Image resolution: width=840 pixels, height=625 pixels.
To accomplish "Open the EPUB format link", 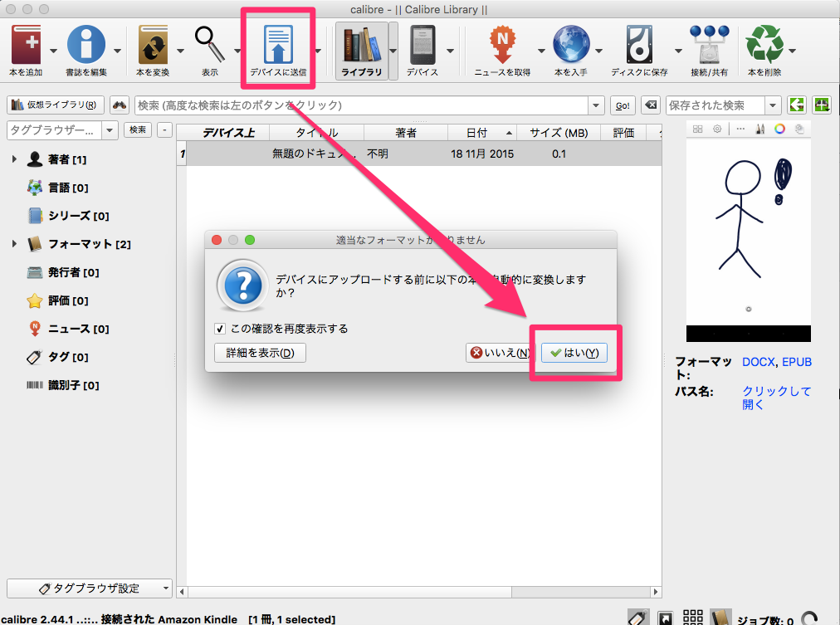I will pyautogui.click(x=797, y=362).
